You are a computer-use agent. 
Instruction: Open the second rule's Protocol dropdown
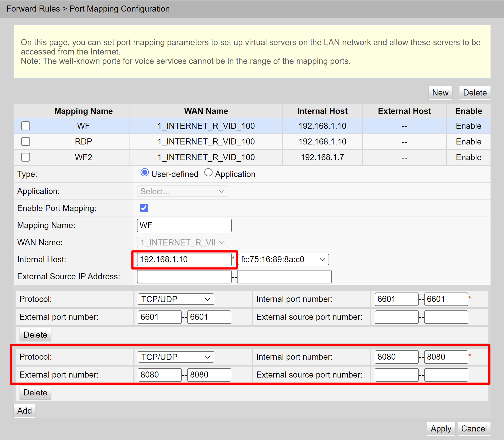click(176, 357)
